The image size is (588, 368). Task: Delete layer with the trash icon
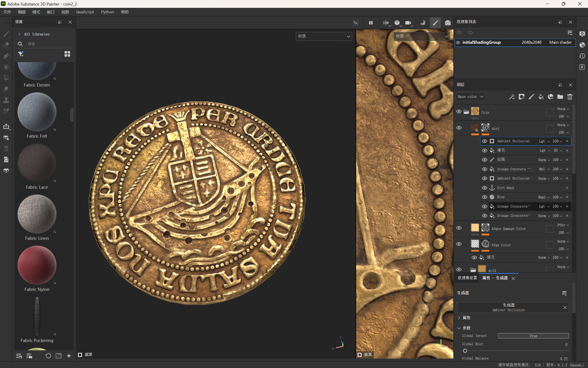[570, 97]
